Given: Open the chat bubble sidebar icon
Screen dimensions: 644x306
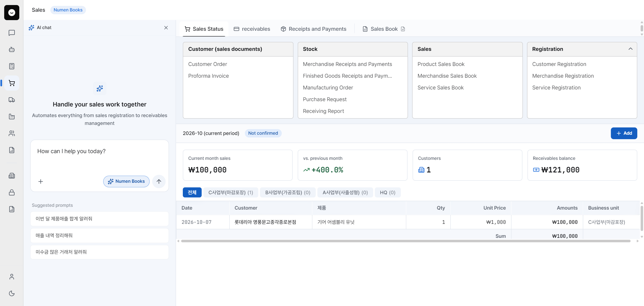Looking at the screenshot, I should pos(12,33).
